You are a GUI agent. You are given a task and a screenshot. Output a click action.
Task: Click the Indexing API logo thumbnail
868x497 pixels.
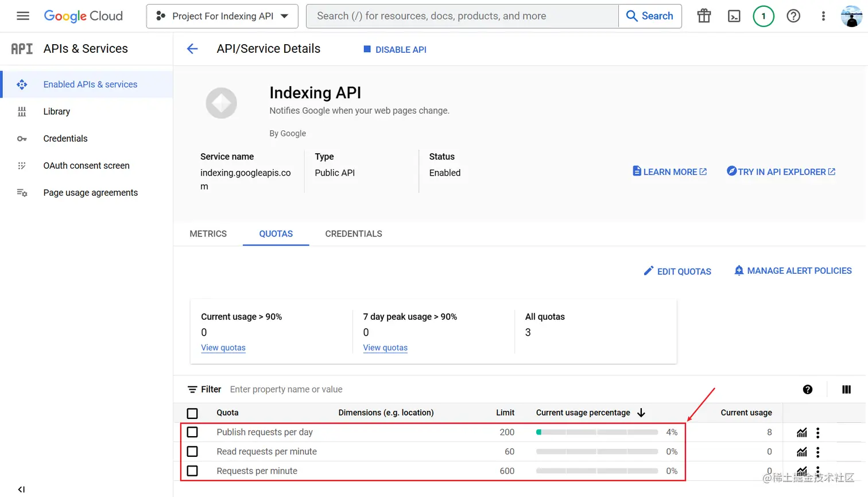[x=222, y=103]
